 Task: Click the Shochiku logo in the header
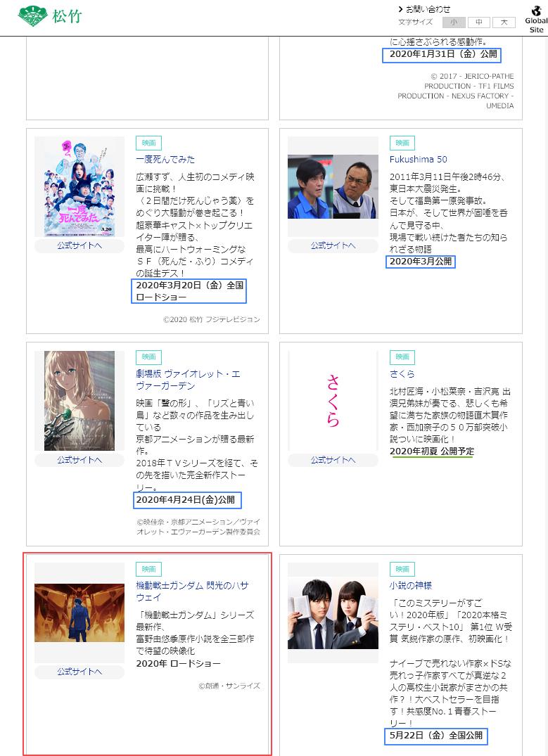pyautogui.click(x=50, y=16)
